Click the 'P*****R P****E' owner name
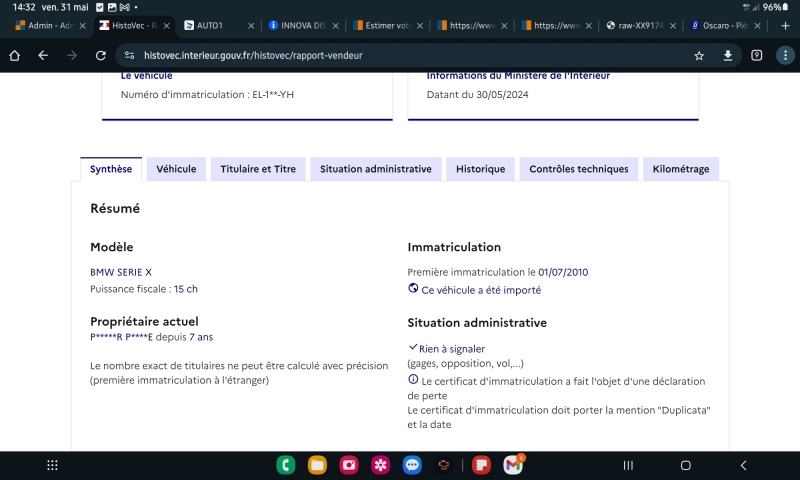 point(121,337)
